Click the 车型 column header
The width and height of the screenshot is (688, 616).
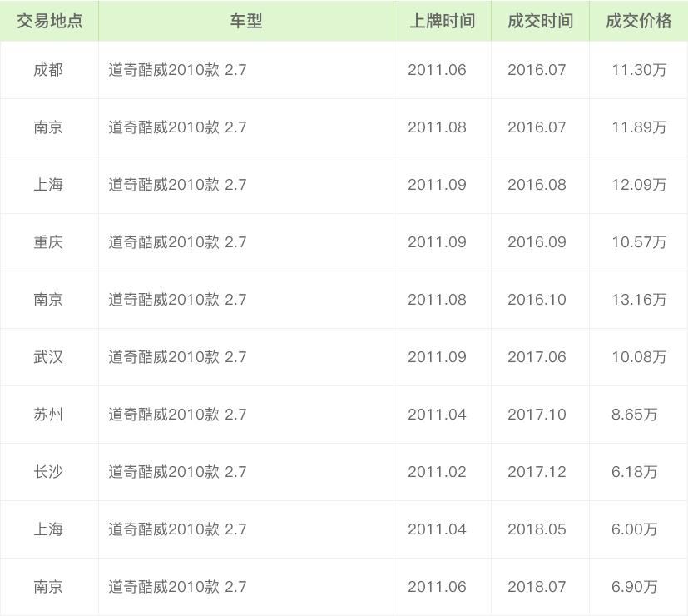[245, 21]
